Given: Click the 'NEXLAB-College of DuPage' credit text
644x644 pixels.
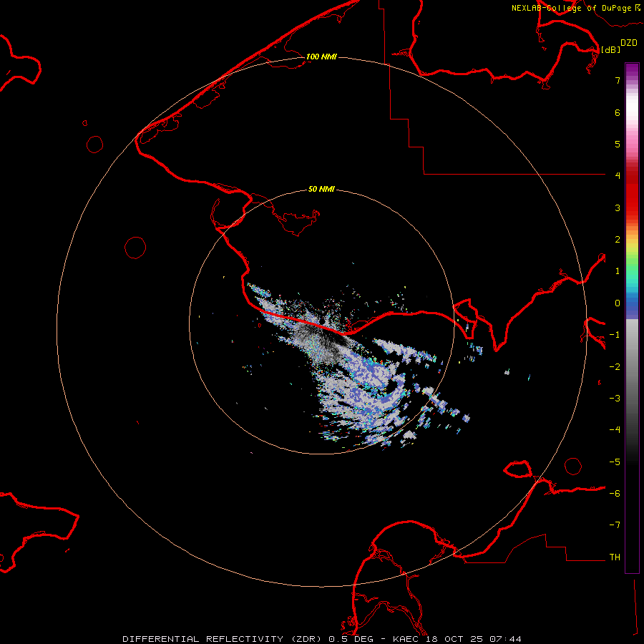Looking at the screenshot, I should (x=571, y=8).
